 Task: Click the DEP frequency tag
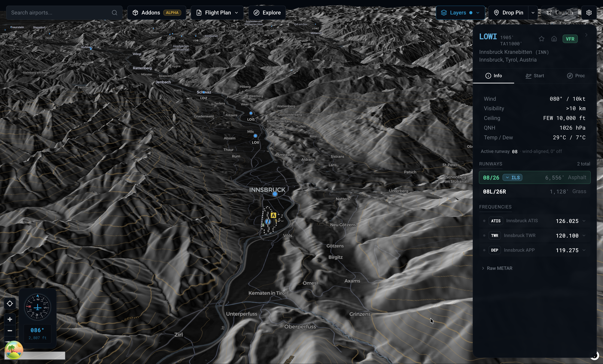495,250
